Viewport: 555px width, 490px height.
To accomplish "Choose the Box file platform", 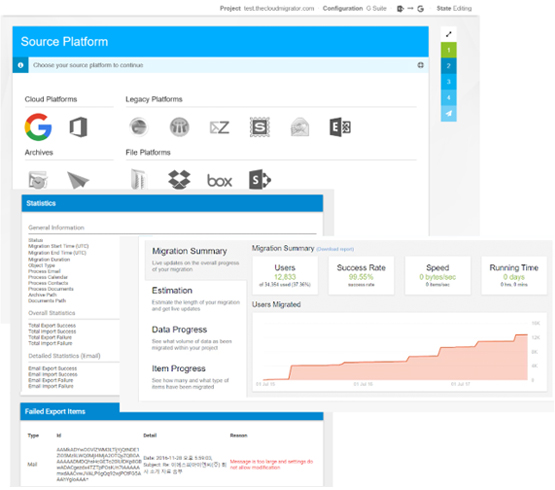I will coord(219,181).
